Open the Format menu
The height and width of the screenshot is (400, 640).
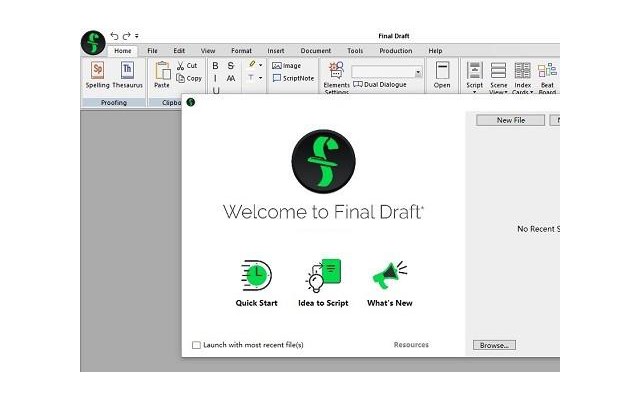pyautogui.click(x=241, y=51)
